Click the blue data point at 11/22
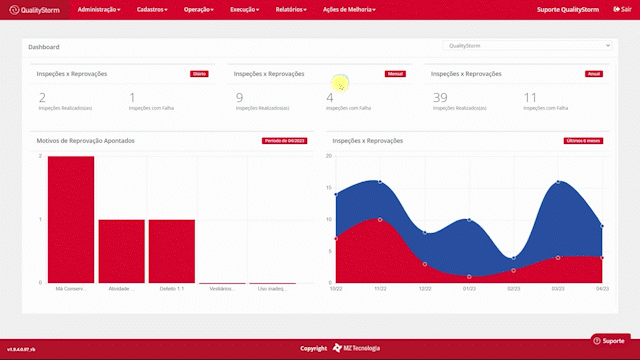This screenshot has height=360, width=640. (x=380, y=182)
